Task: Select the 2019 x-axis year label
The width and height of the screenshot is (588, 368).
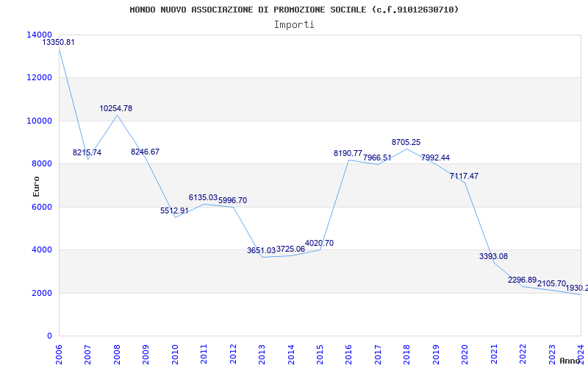Action: (436, 354)
